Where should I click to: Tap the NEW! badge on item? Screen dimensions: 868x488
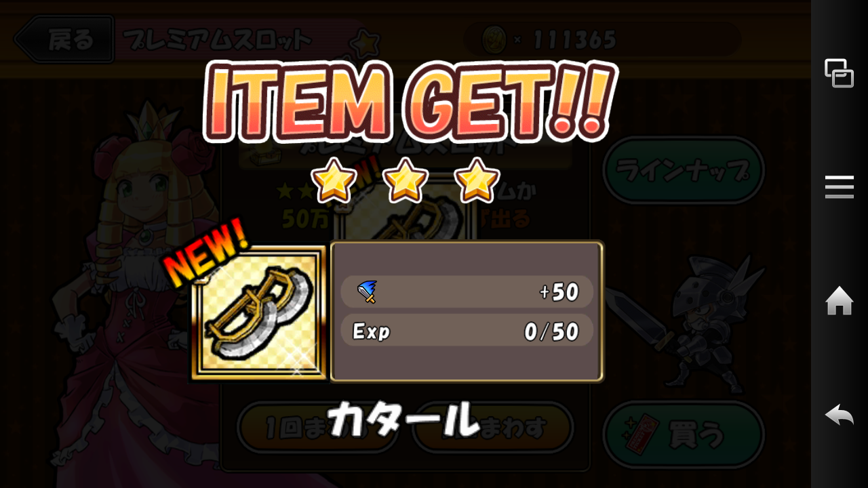(205, 253)
